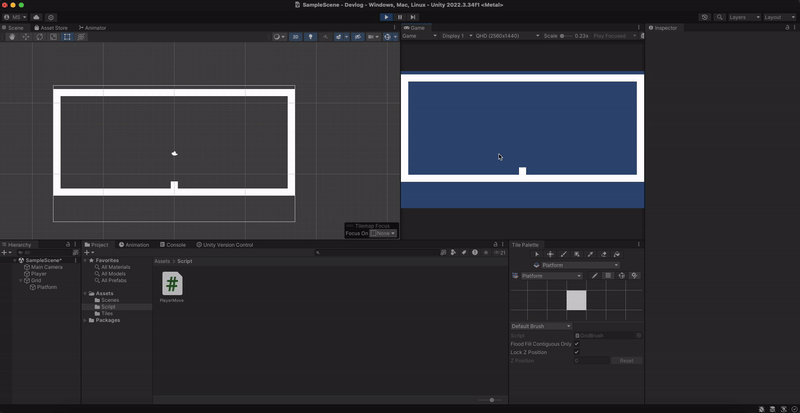Choose the Paint brush tool in Tile Palette
The height and width of the screenshot is (413, 800).
(x=564, y=254)
